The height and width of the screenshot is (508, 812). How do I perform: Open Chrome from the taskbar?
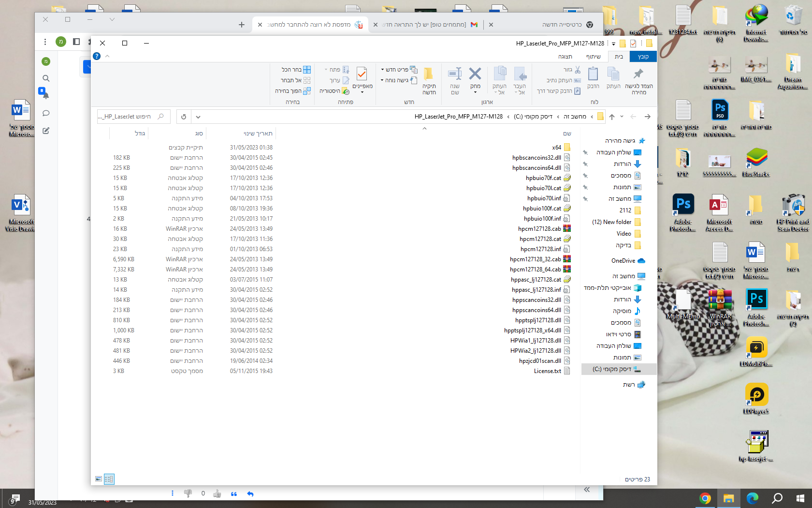(x=705, y=498)
